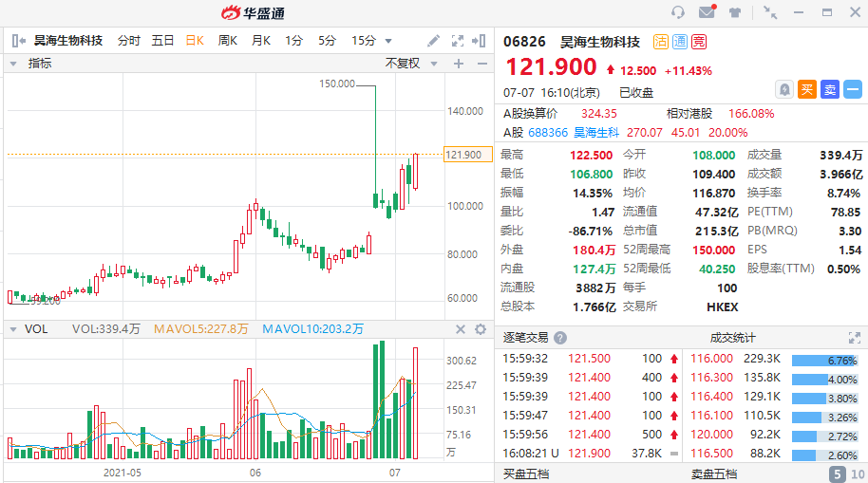Click the orange buy 买 button
The image size is (868, 483).
(807, 89)
